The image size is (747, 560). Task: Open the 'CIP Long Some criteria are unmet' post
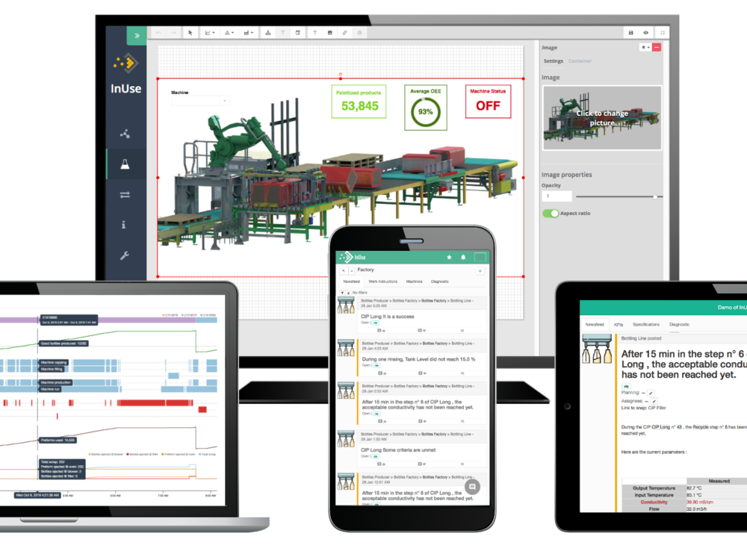(398, 450)
